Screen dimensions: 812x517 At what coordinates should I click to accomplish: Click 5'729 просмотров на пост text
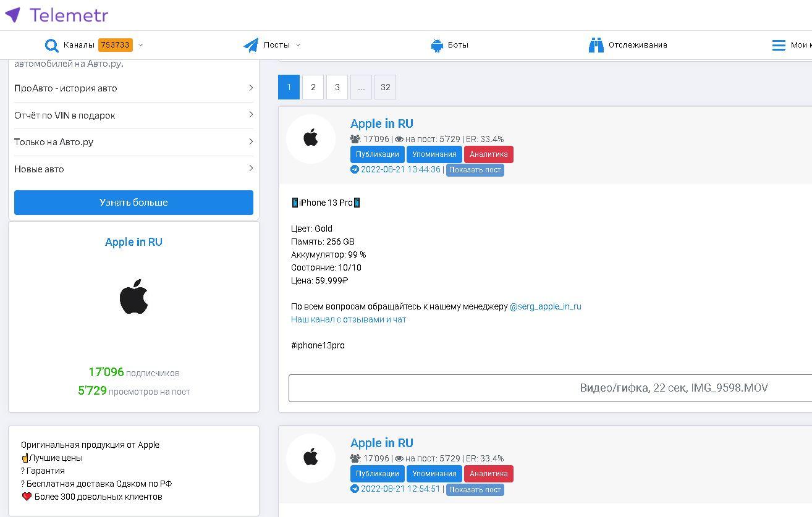(x=133, y=391)
